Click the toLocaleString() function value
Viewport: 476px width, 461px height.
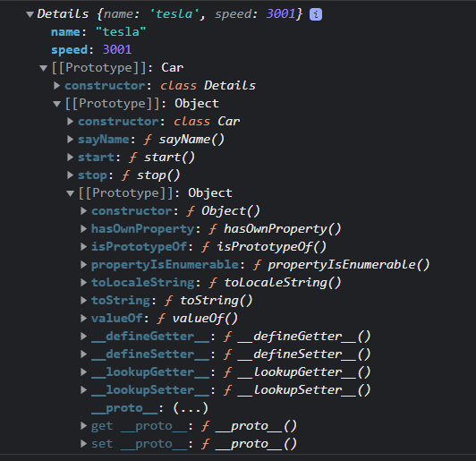coord(275,283)
